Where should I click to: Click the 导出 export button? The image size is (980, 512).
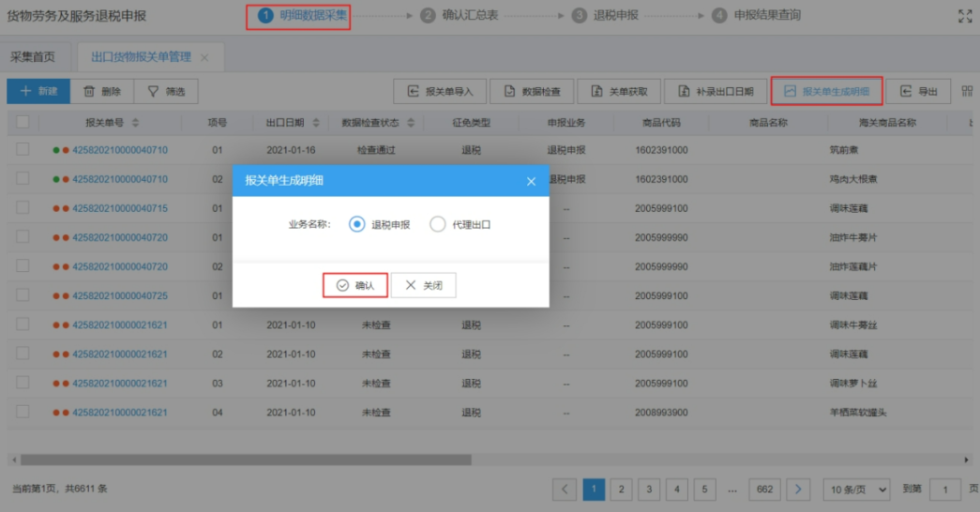coord(918,91)
